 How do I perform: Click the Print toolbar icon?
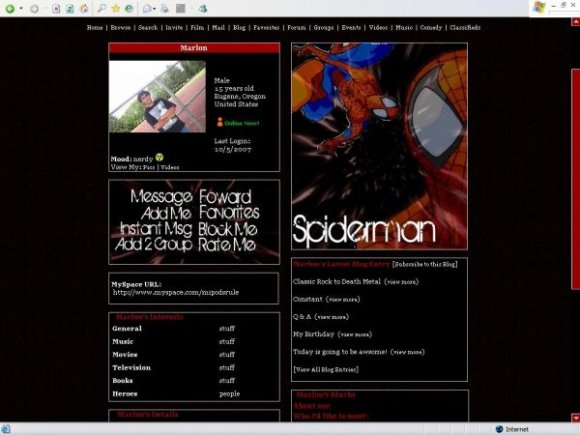tap(164, 8)
